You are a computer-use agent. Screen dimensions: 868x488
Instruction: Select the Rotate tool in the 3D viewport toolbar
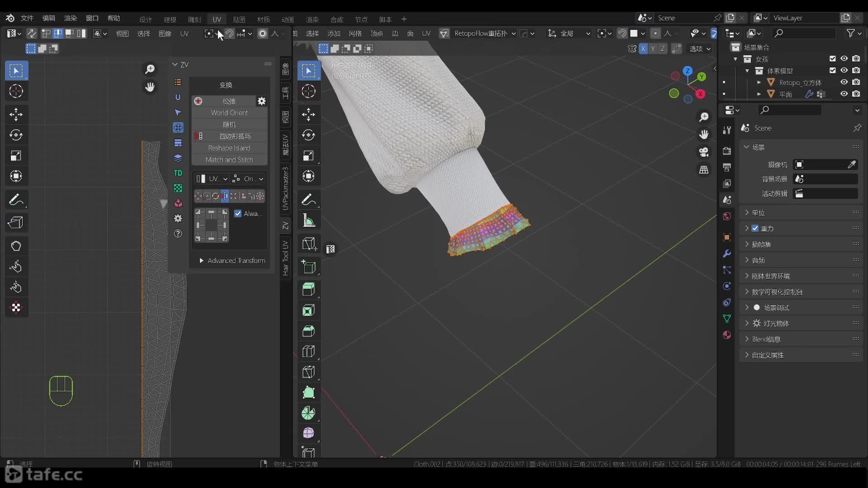pyautogui.click(x=309, y=135)
